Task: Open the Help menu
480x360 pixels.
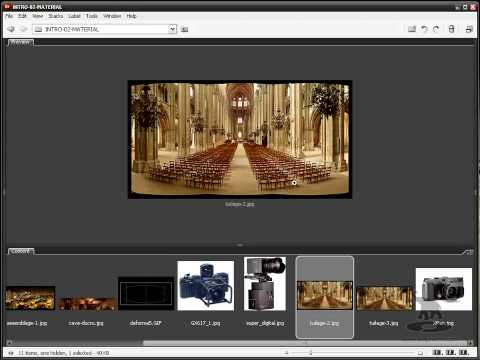Action: [x=131, y=16]
